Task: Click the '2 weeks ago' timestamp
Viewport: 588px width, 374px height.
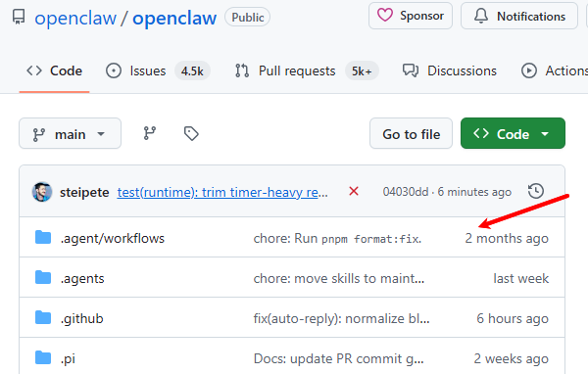Action: [511, 358]
